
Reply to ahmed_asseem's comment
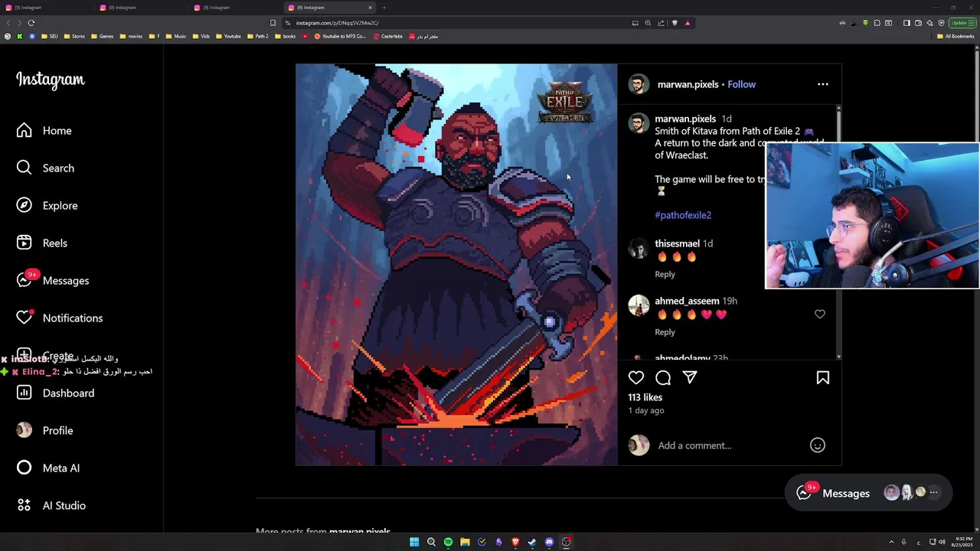tap(665, 332)
